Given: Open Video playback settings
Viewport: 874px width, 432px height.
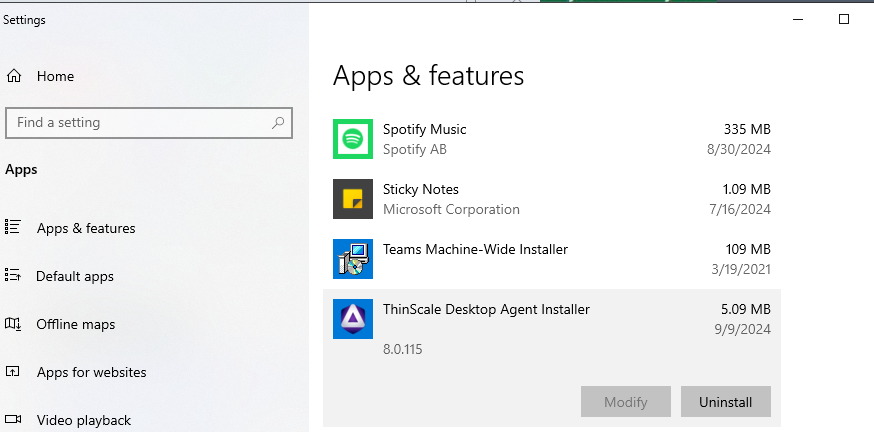Looking at the screenshot, I should pyautogui.click(x=84, y=420).
